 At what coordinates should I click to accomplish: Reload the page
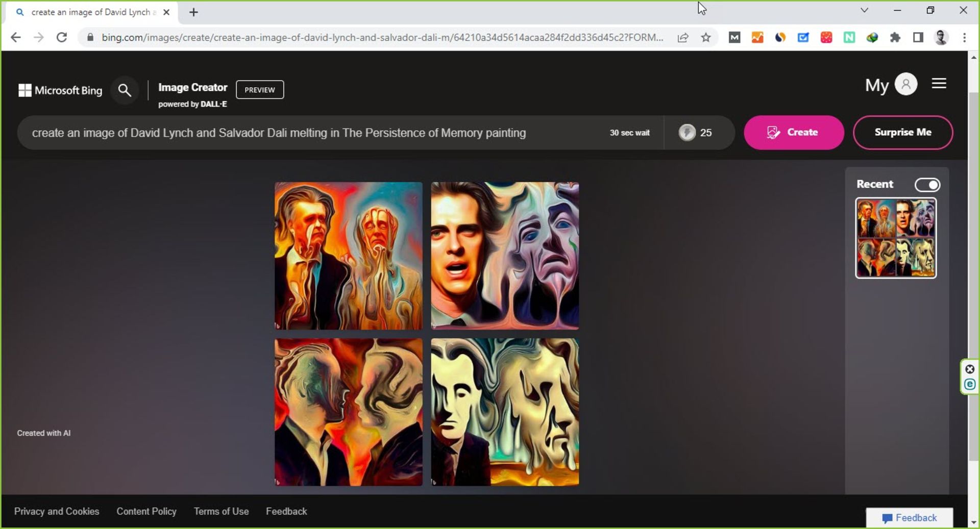(62, 37)
